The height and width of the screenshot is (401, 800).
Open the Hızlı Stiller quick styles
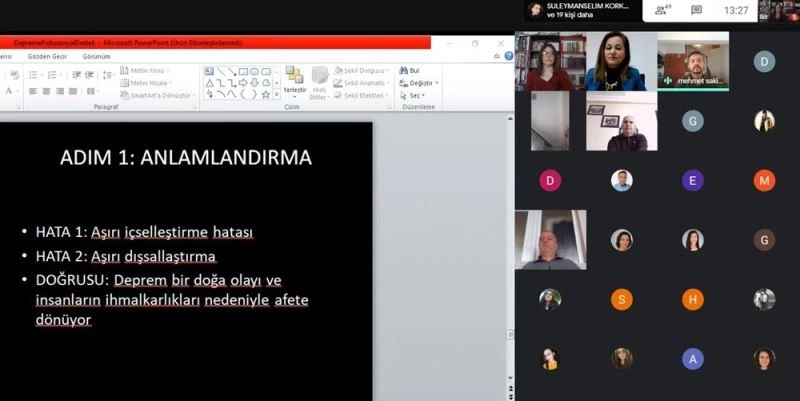point(319,82)
